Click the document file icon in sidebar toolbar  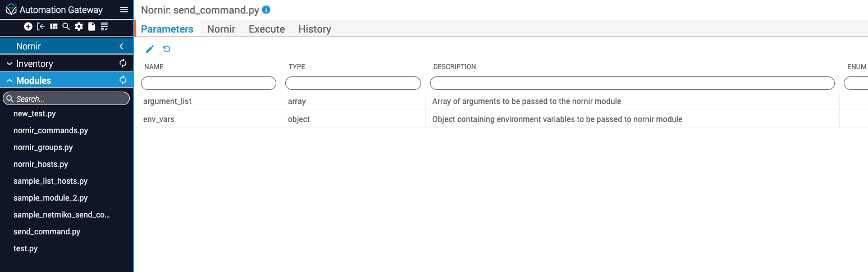(x=92, y=26)
